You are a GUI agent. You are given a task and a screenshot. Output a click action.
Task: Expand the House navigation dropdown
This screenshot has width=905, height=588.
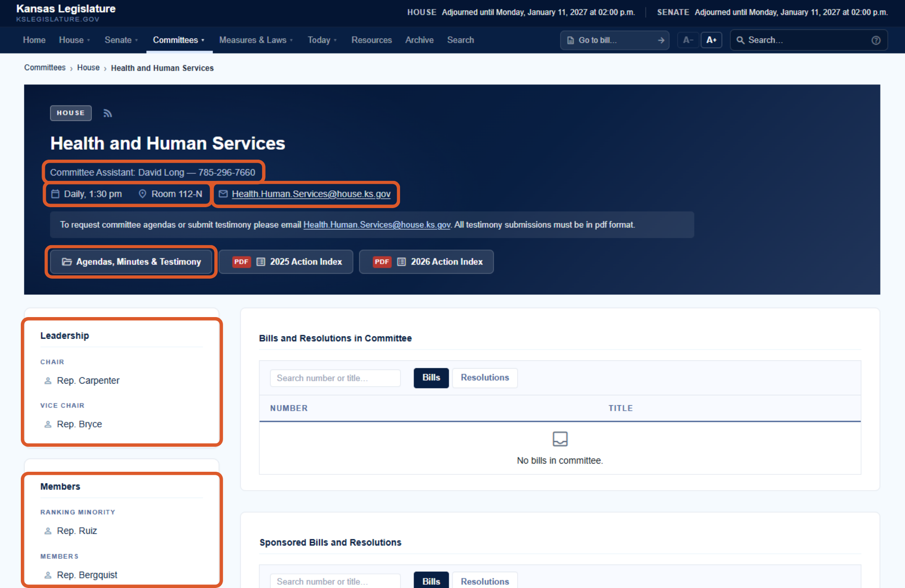tap(75, 40)
